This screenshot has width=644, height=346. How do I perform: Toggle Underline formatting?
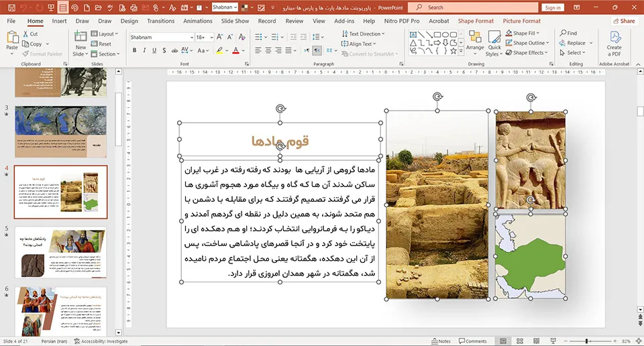(154, 50)
